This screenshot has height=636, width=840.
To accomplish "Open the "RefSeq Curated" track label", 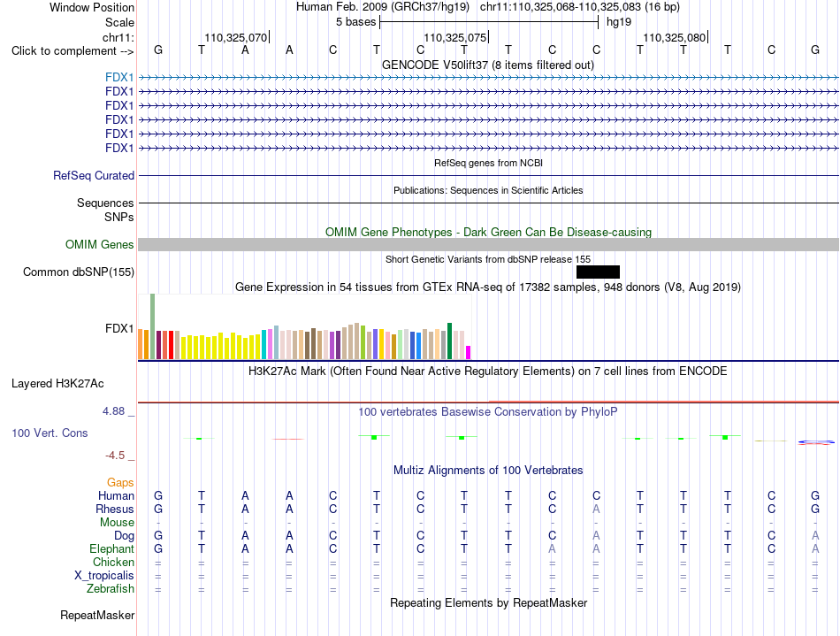I will [x=94, y=176].
